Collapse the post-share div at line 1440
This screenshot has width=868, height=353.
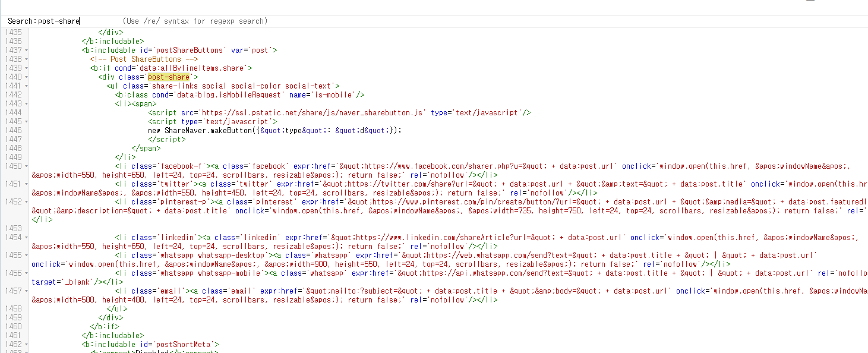(x=27, y=77)
